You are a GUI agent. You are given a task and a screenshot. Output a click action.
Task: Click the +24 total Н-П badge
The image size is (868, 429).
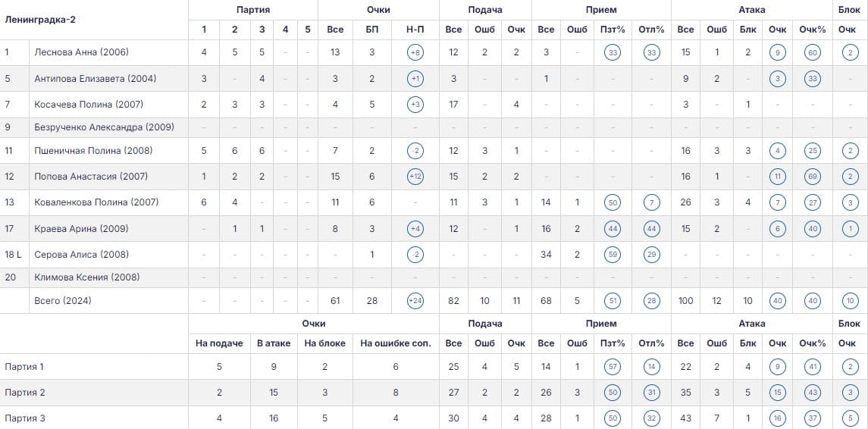pos(415,301)
